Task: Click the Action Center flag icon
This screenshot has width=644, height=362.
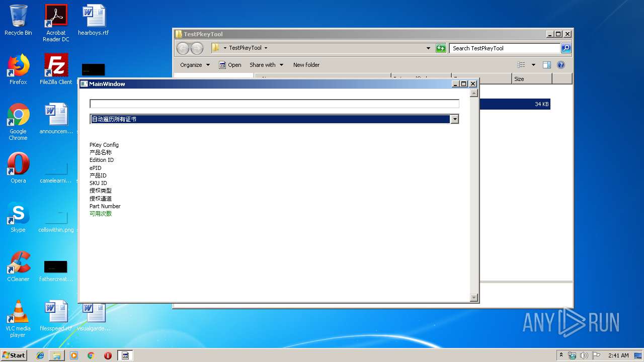Action: pyautogui.click(x=596, y=355)
